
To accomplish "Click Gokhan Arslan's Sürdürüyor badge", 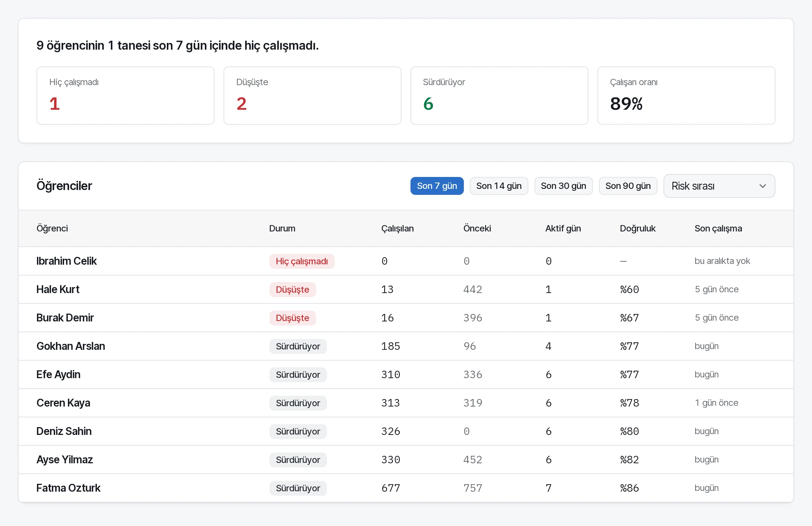I will pos(298,346).
